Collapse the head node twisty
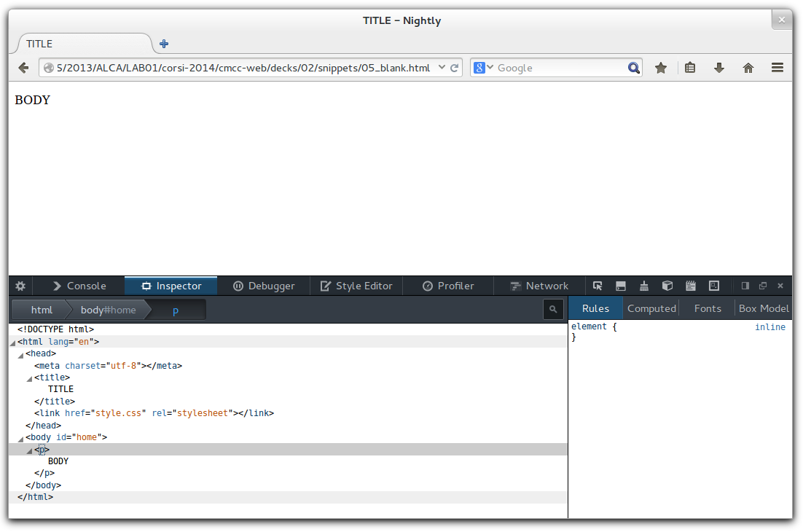 click(x=21, y=355)
